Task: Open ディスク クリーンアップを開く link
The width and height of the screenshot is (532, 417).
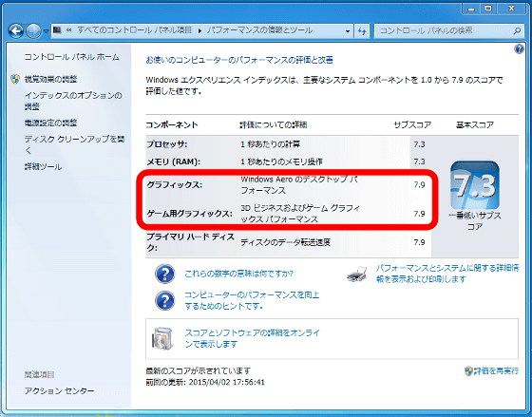Action: click(x=74, y=144)
